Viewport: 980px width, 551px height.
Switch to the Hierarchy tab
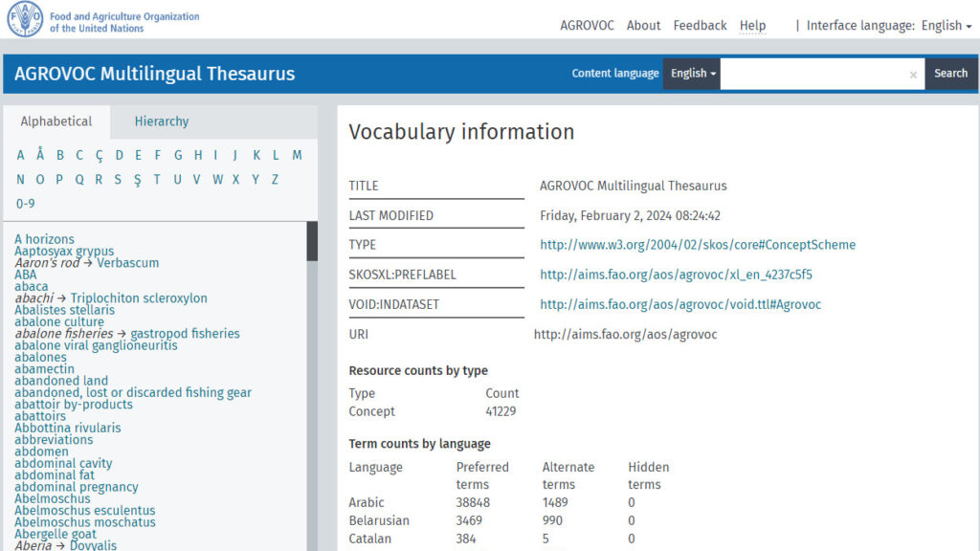pyautogui.click(x=161, y=121)
